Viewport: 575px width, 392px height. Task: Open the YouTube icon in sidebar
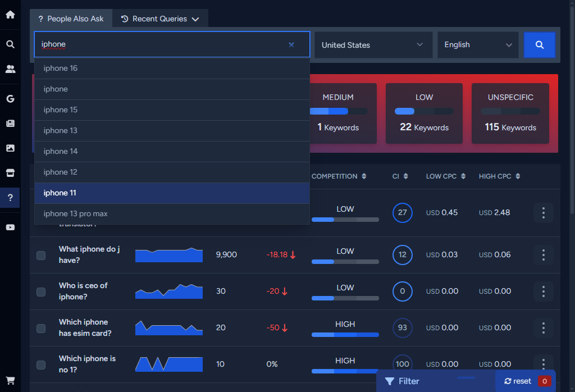(10, 227)
